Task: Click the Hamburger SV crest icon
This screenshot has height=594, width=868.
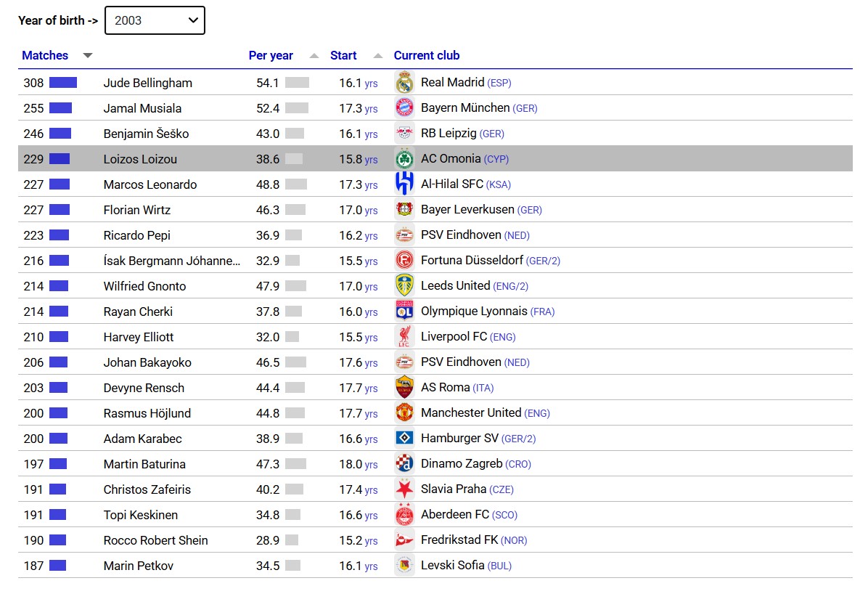Action: pos(405,439)
